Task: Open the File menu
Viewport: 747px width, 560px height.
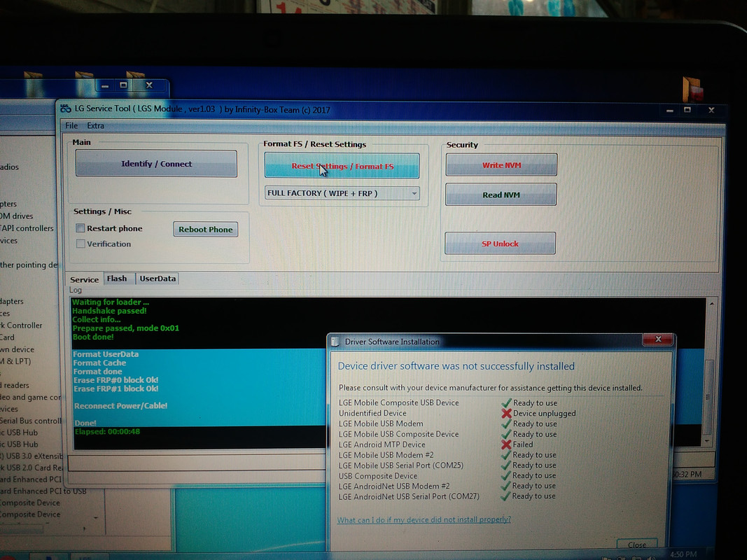Action: (71, 126)
